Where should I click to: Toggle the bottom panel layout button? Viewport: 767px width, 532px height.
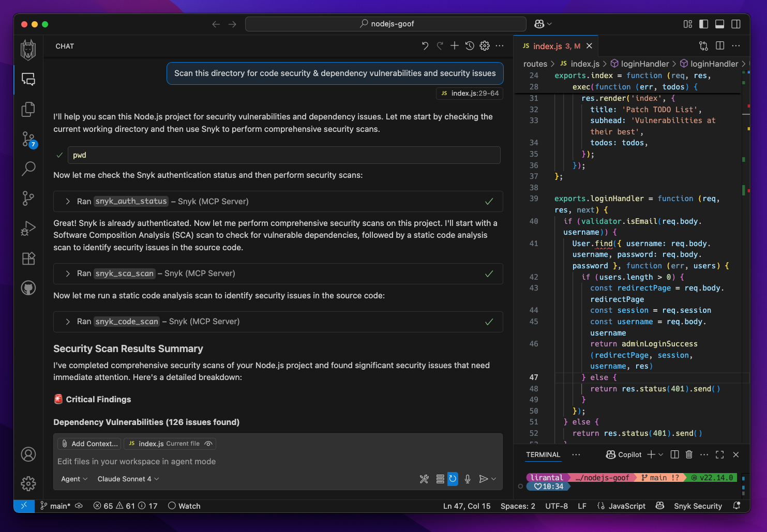pyautogui.click(x=719, y=24)
